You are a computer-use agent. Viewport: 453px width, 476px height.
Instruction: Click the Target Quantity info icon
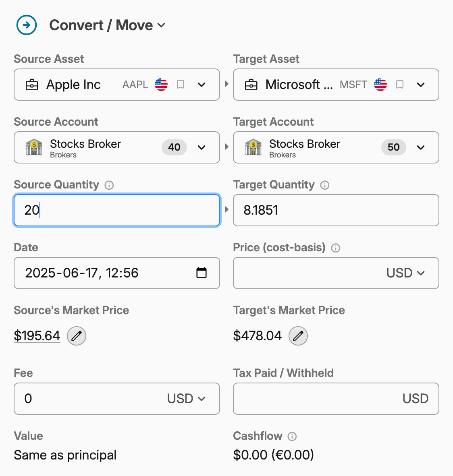coord(325,185)
